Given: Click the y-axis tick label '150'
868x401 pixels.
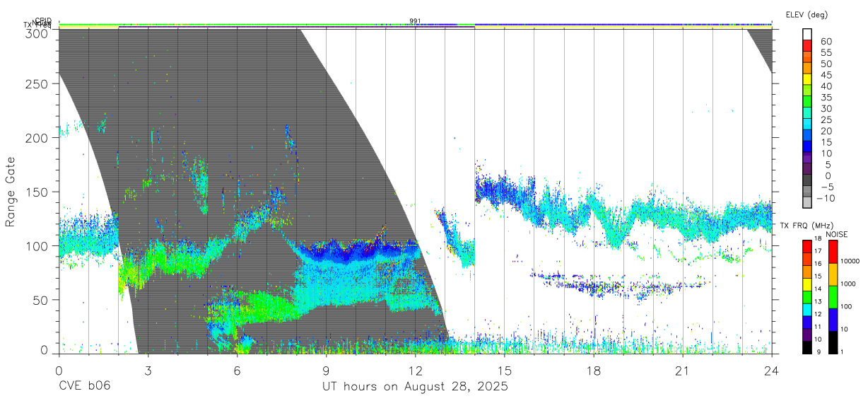Looking at the screenshot, I should pos(39,192).
